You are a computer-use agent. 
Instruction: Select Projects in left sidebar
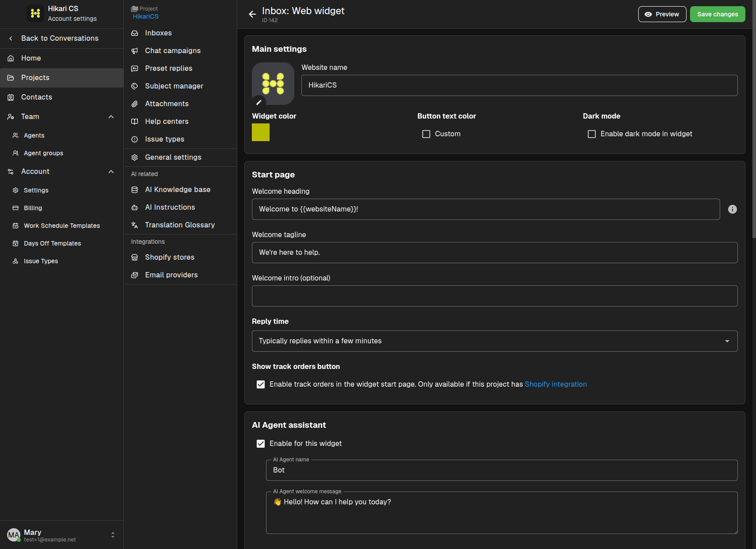tap(62, 78)
